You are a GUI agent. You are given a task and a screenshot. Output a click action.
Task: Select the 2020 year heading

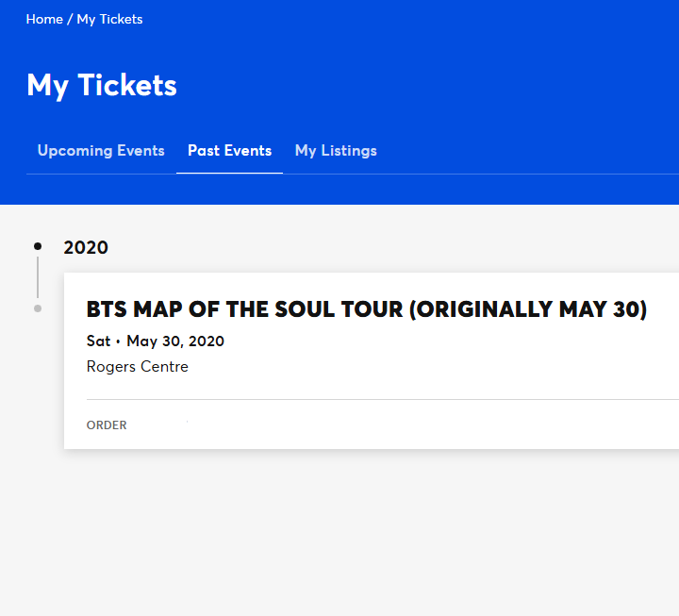pos(86,248)
